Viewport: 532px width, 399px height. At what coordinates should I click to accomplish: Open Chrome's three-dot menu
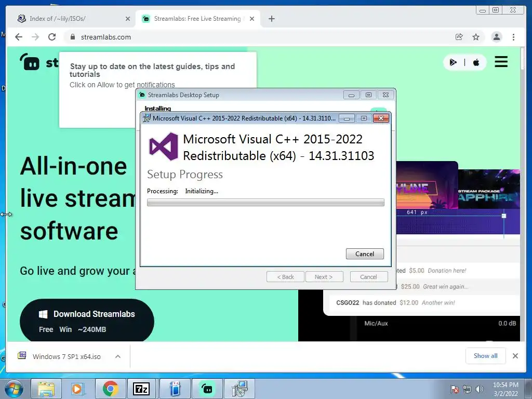click(513, 37)
